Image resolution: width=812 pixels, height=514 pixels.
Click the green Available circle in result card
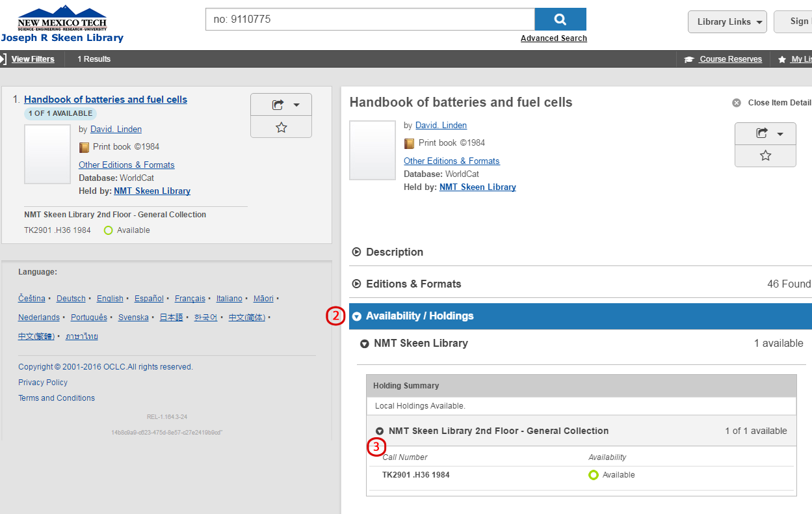[108, 230]
